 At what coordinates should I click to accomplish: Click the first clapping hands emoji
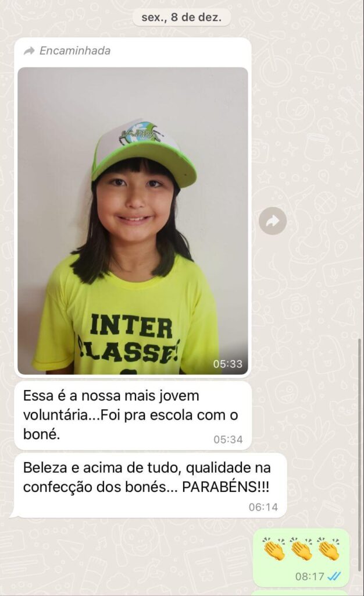274,548
